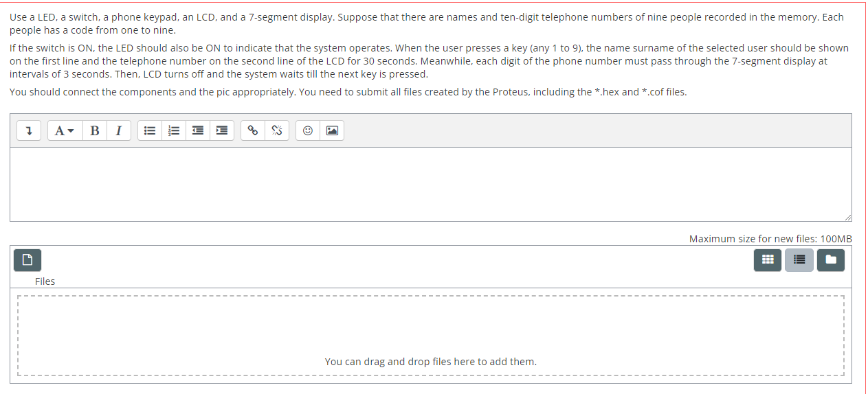Image resolution: width=868 pixels, height=394 pixels.
Task: Open the emoji picker
Action: pos(308,130)
